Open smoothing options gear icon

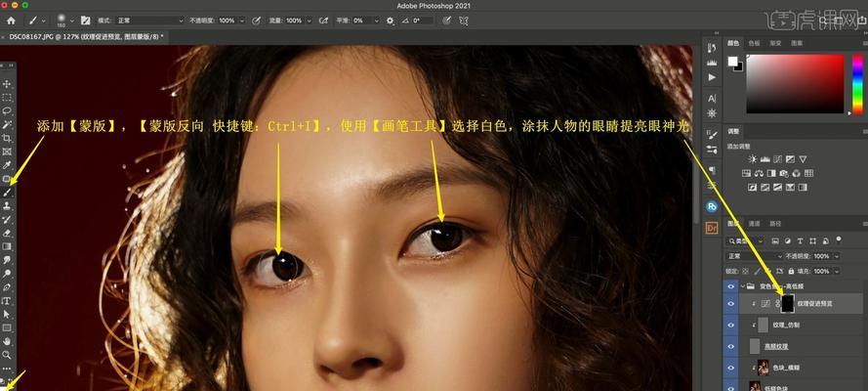coord(391,21)
